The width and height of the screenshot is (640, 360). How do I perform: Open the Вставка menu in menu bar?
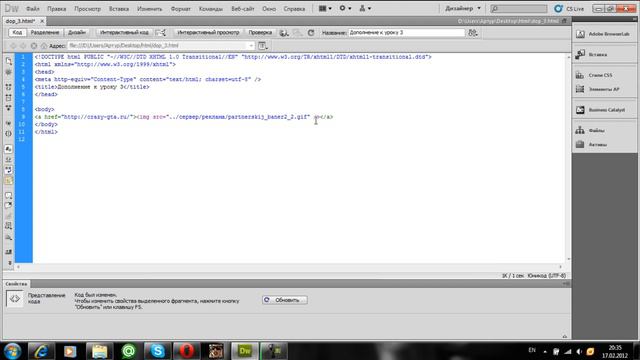click(x=119, y=9)
